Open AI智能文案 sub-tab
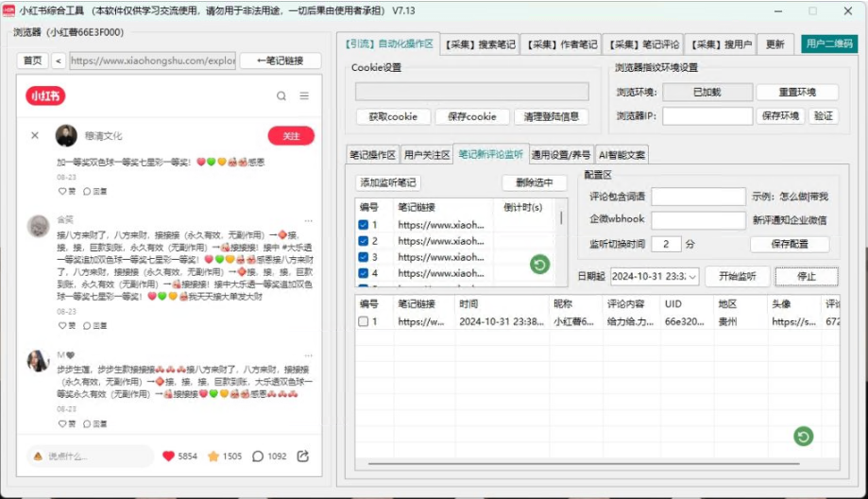Image resolution: width=868 pixels, height=499 pixels. click(621, 155)
